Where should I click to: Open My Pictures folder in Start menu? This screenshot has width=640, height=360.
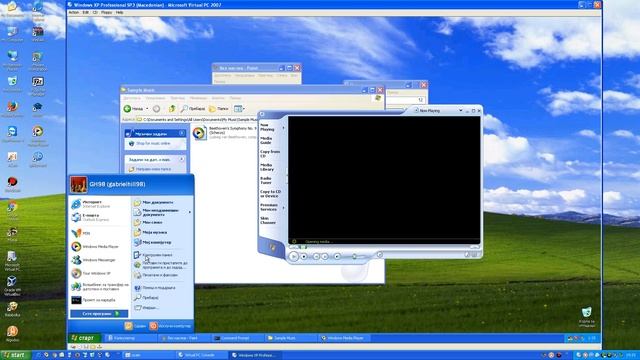click(162, 222)
